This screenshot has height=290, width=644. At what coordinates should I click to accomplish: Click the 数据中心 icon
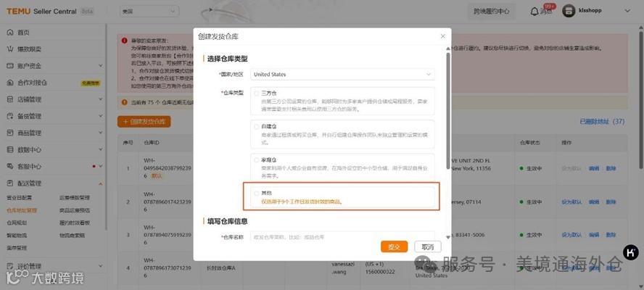[x=10, y=149]
